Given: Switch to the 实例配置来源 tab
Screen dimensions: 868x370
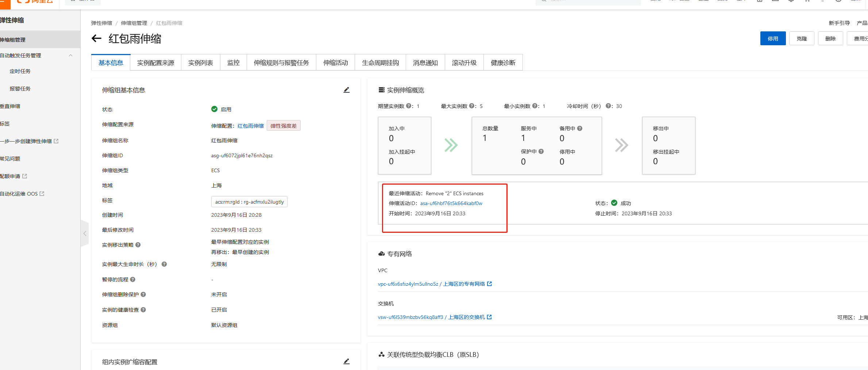Looking at the screenshot, I should click(x=156, y=63).
